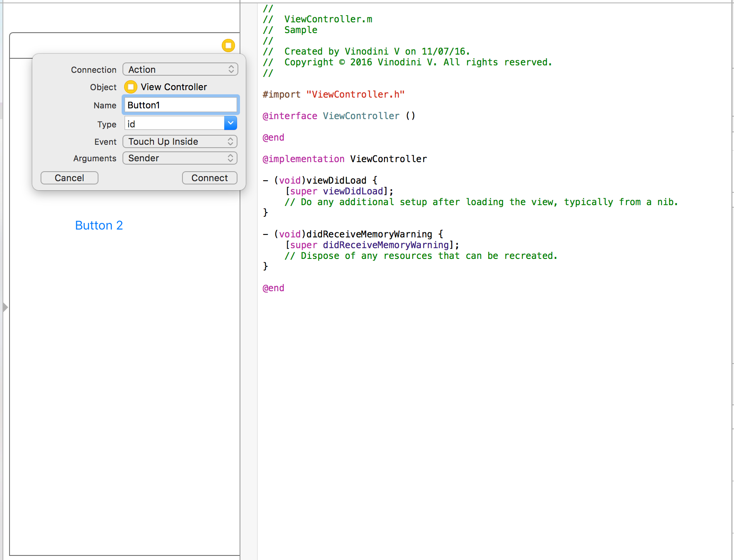The width and height of the screenshot is (734, 560).
Task: Click the Sample comment line in the code header
Action: (x=300, y=30)
